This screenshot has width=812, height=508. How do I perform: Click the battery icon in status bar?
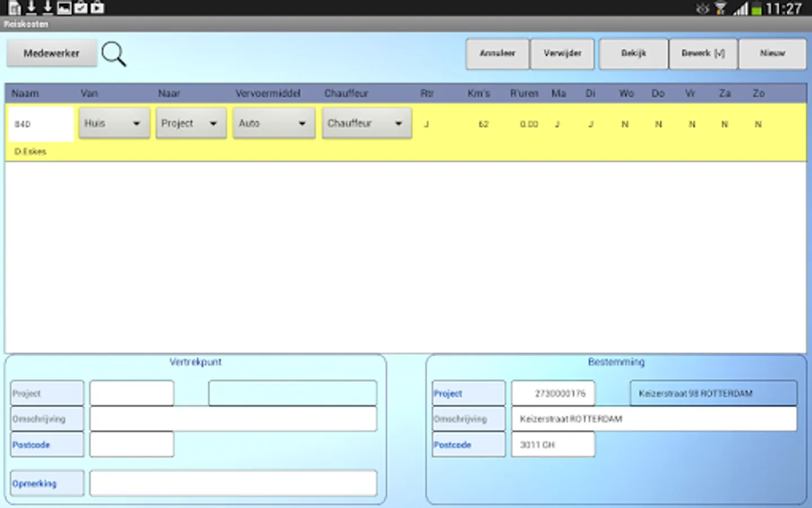pos(757,8)
